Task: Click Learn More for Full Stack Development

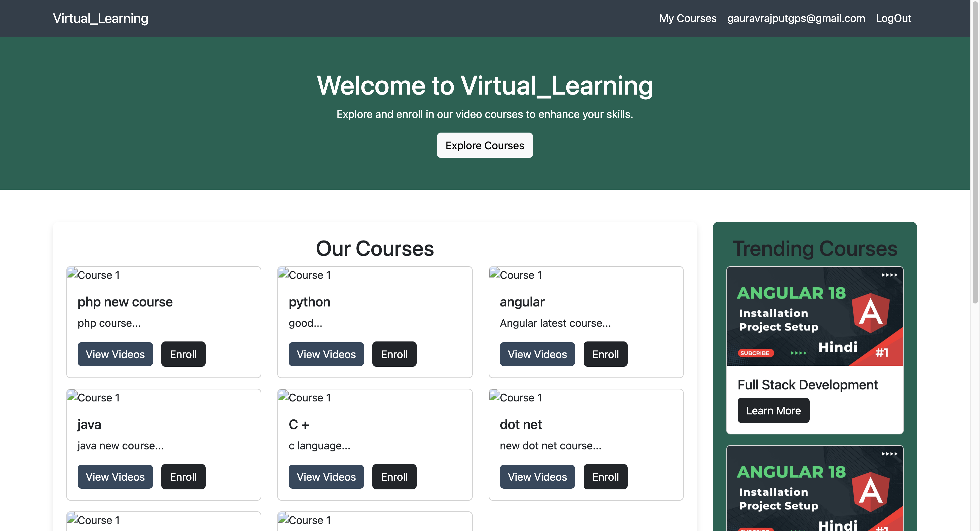Action: pyautogui.click(x=773, y=410)
